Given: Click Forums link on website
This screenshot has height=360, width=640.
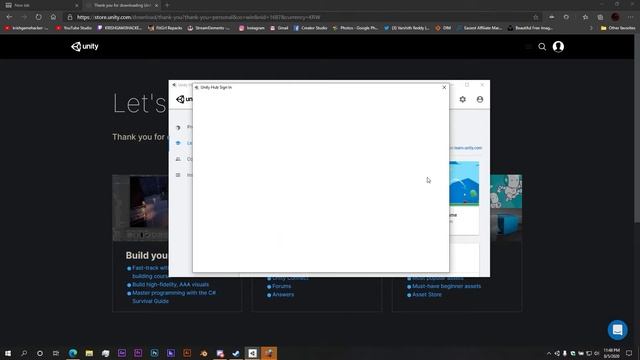Looking at the screenshot, I should point(282,286).
